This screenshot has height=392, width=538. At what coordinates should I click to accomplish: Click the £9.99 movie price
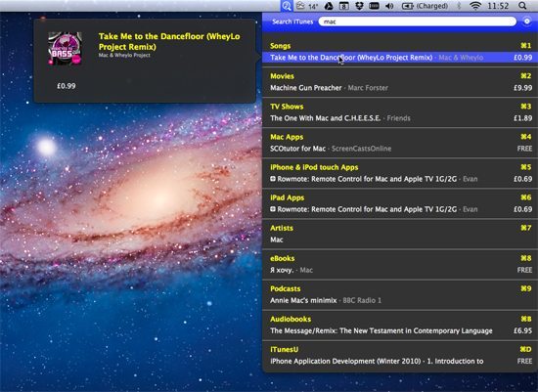click(523, 88)
